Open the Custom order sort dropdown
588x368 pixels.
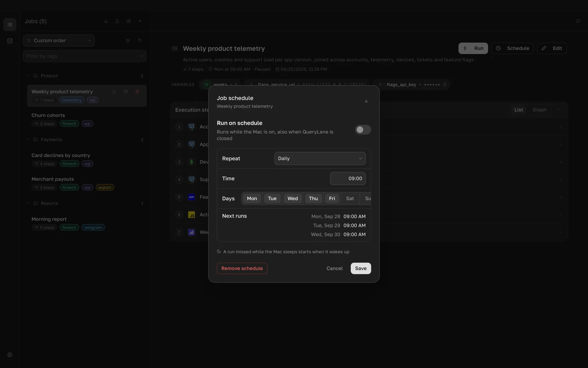[59, 40]
